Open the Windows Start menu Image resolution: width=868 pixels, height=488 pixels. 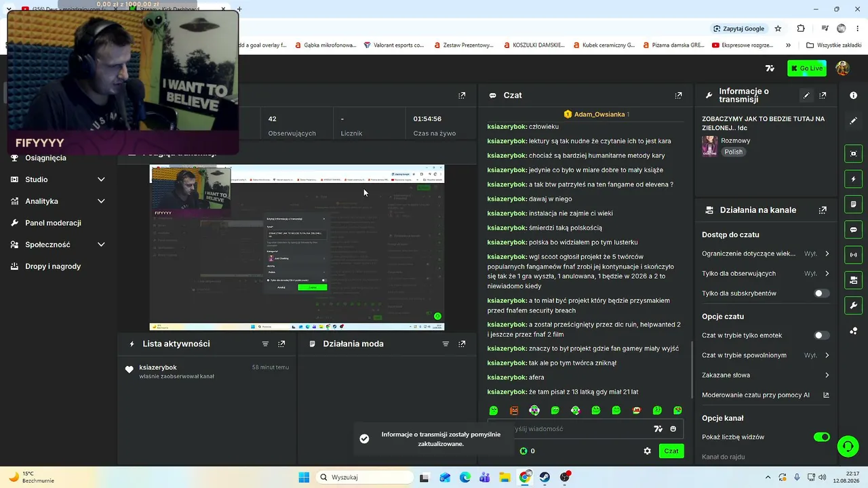point(304,477)
